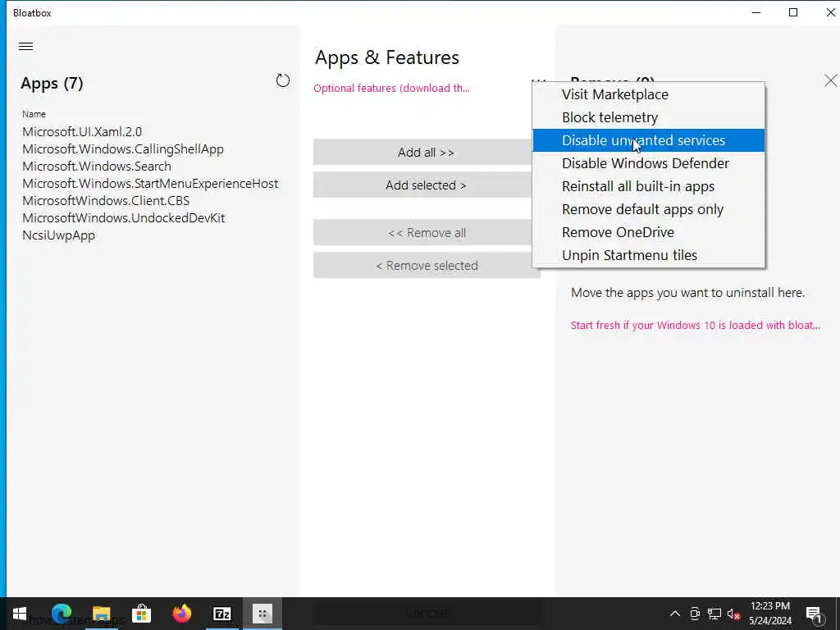The width and height of the screenshot is (840, 630).
Task: Open the network status tray icon
Action: click(x=714, y=614)
